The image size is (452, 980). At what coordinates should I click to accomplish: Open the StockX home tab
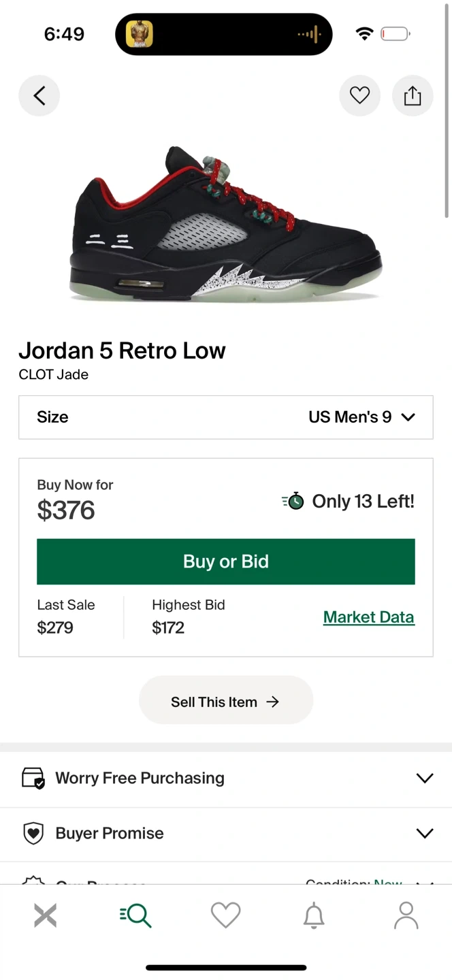[46, 915]
